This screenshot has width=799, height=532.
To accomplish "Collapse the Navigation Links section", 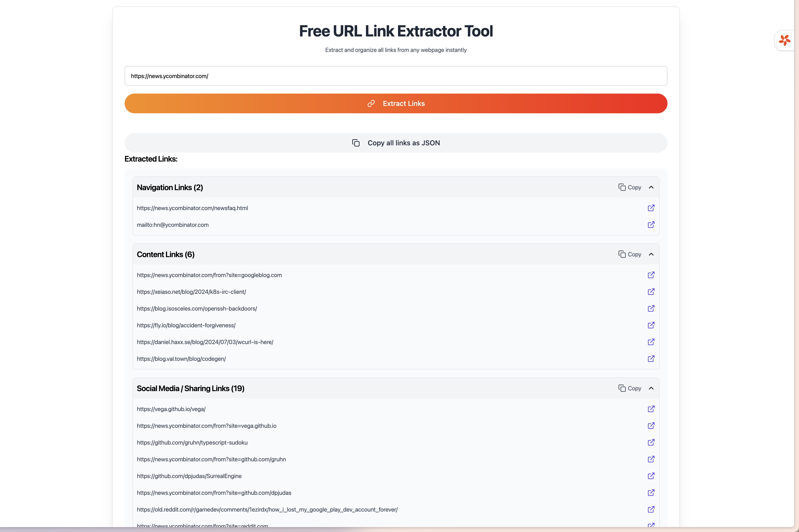I will pos(651,187).
